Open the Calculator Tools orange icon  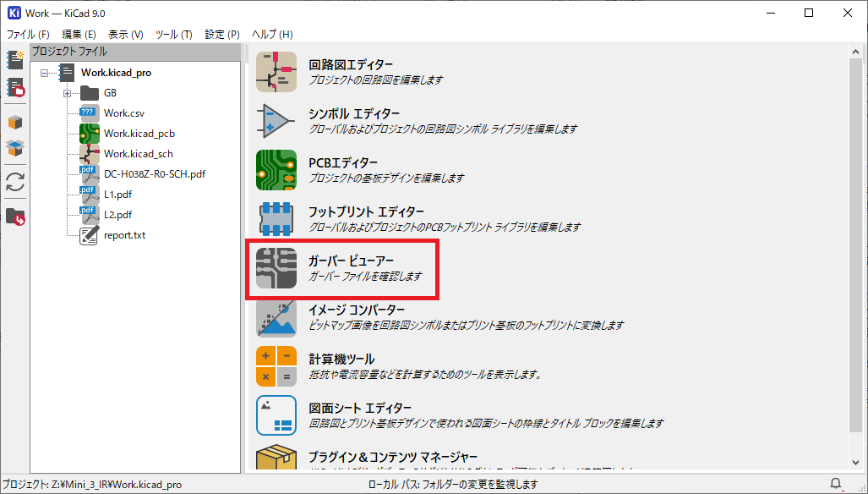(276, 366)
